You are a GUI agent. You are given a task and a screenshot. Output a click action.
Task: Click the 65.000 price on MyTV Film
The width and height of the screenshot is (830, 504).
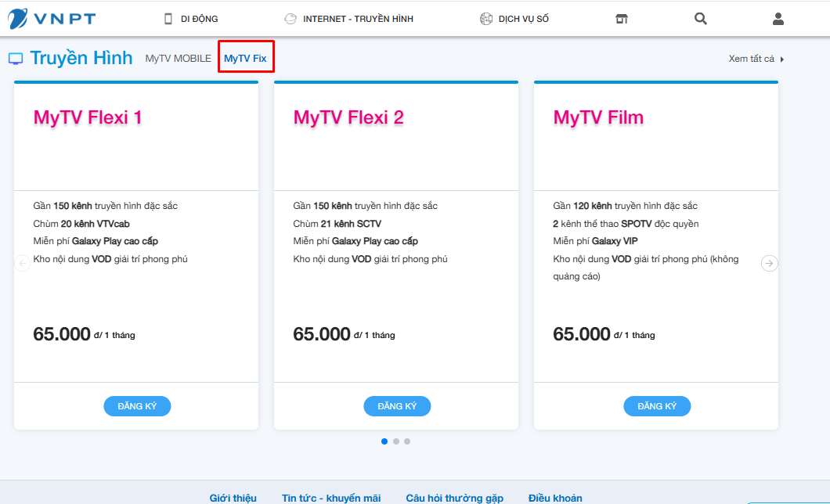click(x=582, y=333)
